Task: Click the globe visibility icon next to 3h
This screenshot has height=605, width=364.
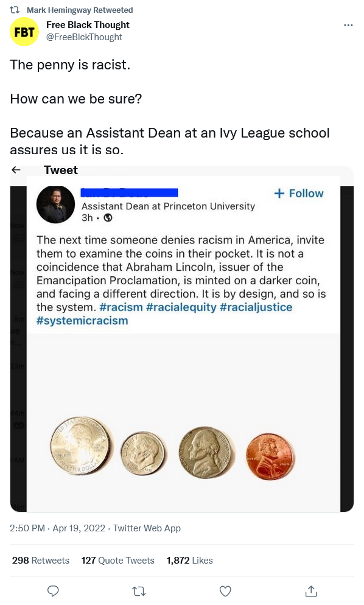Action: [108, 218]
